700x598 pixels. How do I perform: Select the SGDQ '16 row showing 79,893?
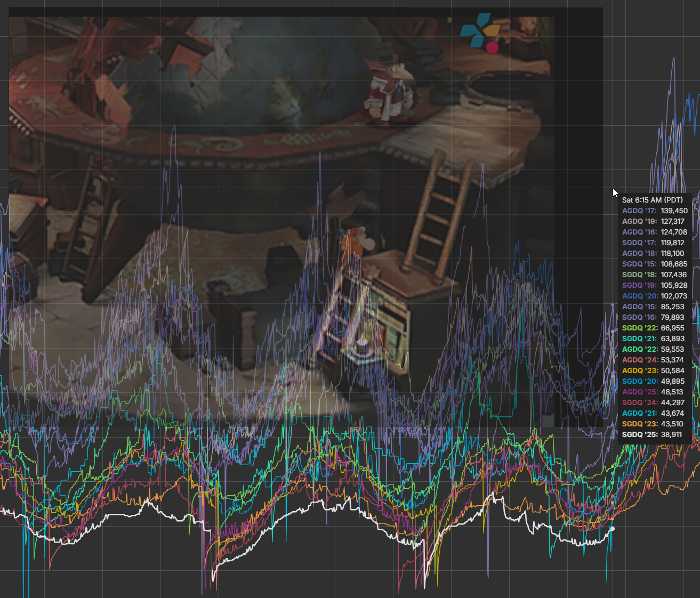(653, 317)
